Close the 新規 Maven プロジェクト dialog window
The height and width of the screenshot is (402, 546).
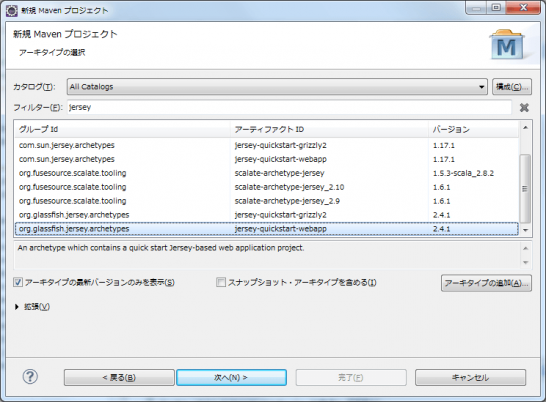523,8
